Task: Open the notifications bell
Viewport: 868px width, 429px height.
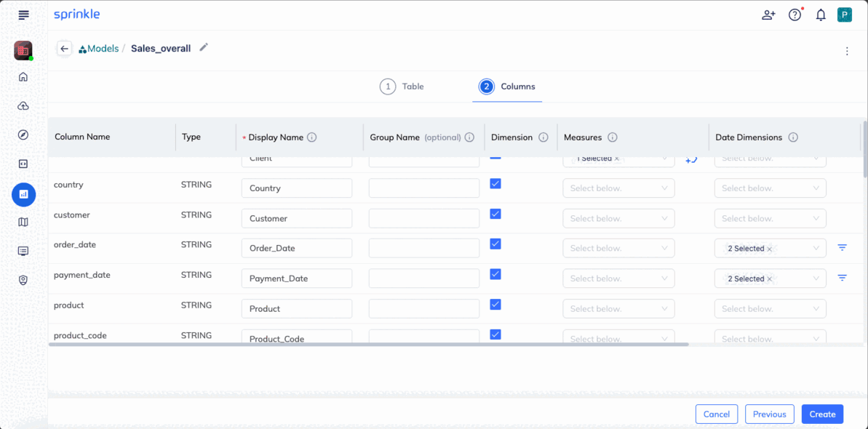Action: pyautogui.click(x=821, y=15)
